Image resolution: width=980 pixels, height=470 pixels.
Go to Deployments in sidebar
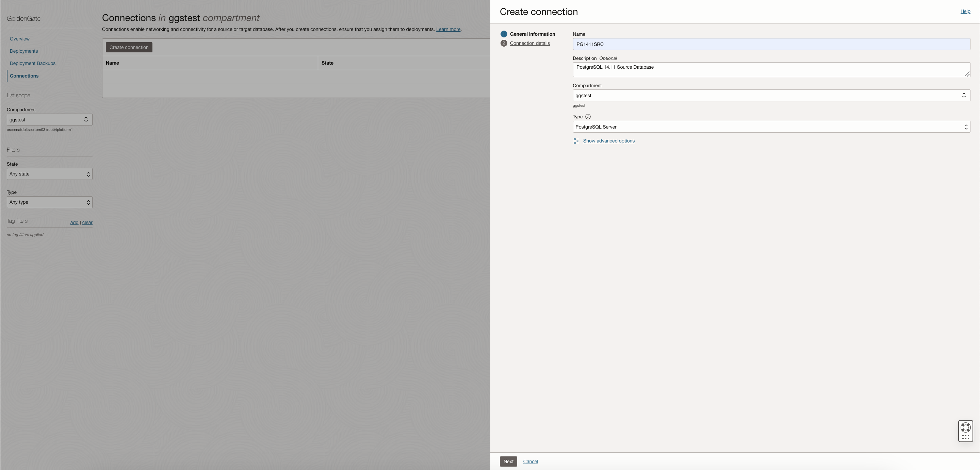click(x=23, y=51)
